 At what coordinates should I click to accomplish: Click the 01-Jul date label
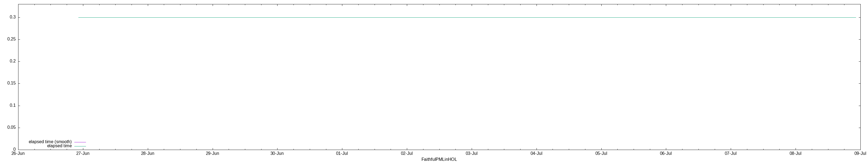342,153
